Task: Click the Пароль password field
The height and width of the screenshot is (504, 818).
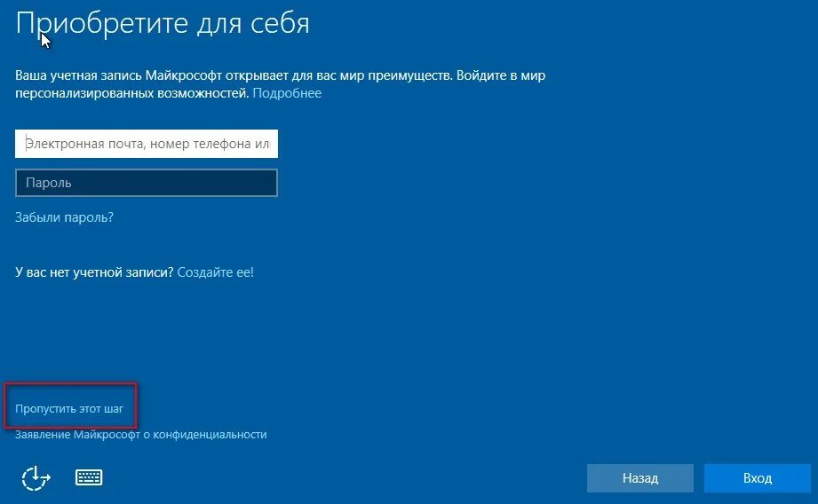Action: pyautogui.click(x=146, y=183)
